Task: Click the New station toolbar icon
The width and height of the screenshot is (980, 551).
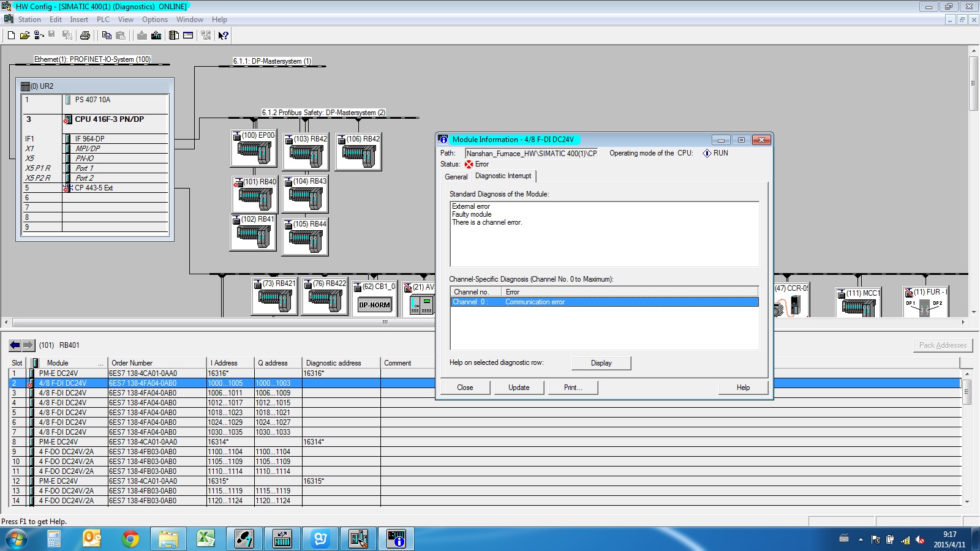Action: point(11,36)
